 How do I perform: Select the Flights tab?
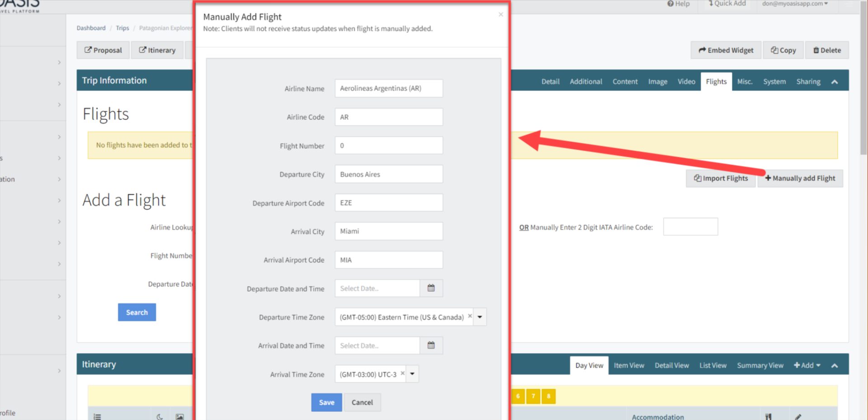pos(716,81)
